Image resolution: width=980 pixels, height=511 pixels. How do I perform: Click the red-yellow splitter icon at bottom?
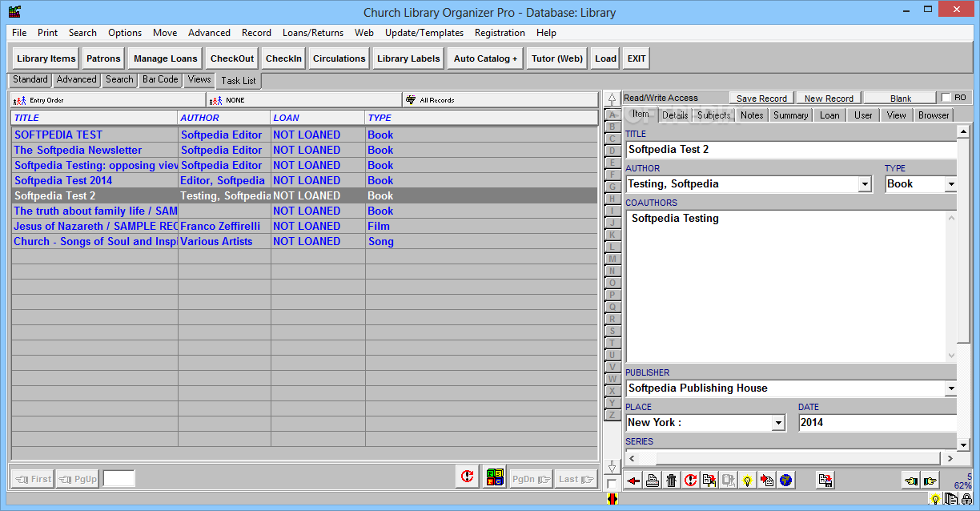click(612, 499)
